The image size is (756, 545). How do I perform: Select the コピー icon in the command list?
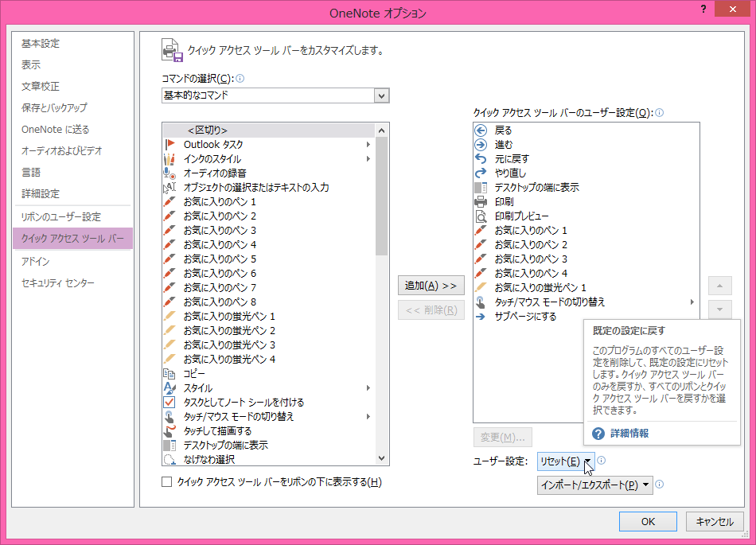point(170,373)
